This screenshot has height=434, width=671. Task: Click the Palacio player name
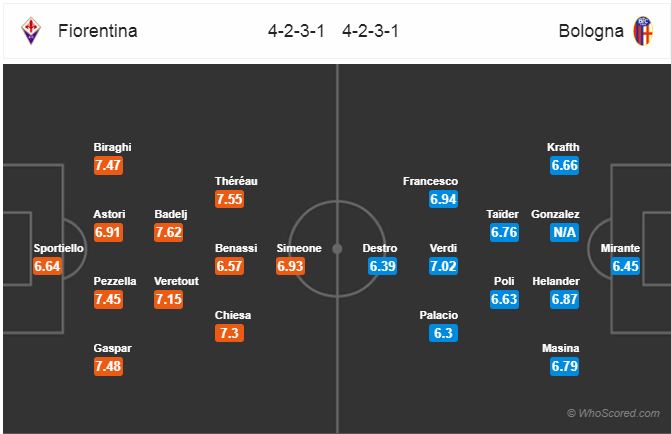tap(439, 315)
